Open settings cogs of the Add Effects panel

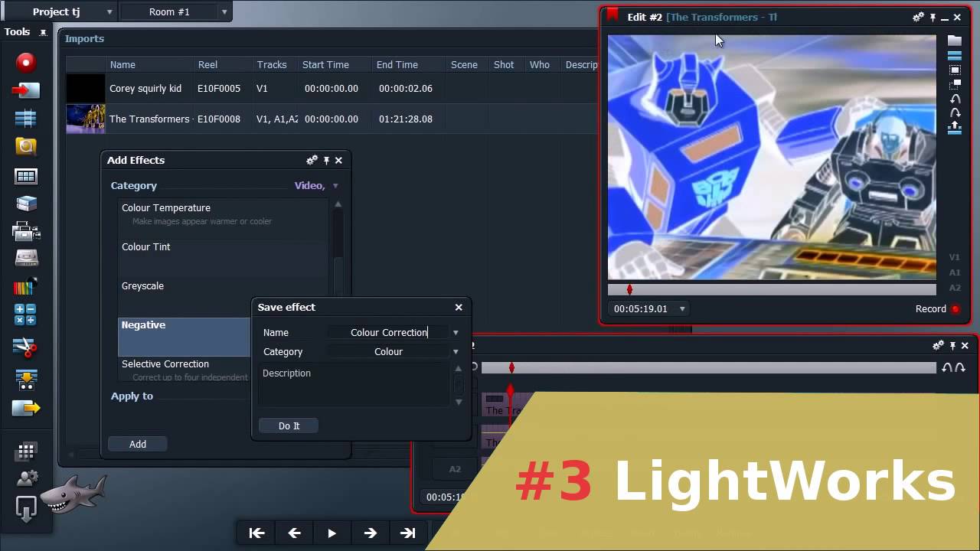[x=312, y=160]
